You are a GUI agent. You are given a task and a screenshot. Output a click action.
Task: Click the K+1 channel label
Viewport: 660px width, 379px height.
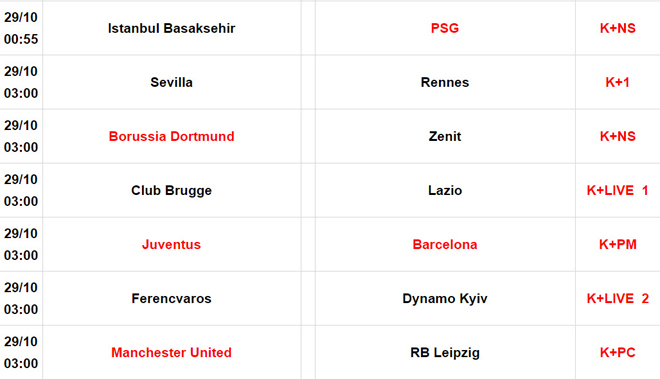[617, 82]
